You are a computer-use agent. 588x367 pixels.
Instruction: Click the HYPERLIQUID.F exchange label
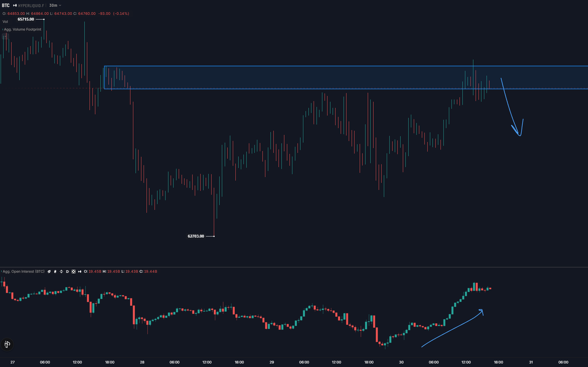(x=31, y=5)
